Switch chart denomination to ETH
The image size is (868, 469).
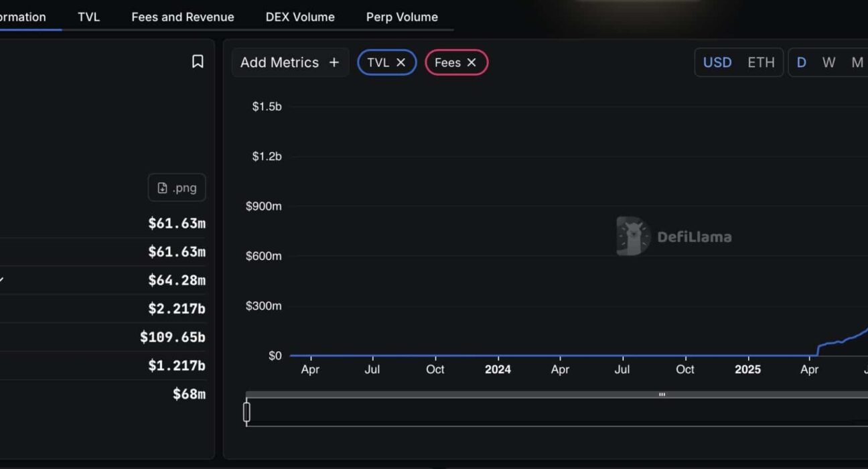761,62
